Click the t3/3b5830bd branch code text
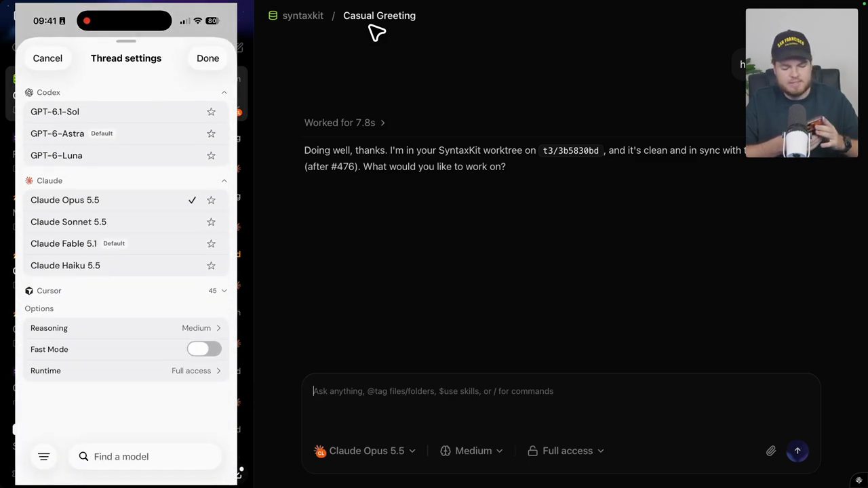868x488 pixels. pyautogui.click(x=570, y=150)
